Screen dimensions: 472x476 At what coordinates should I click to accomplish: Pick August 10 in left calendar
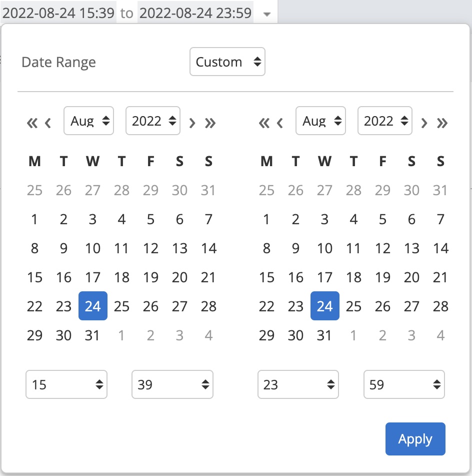pyautogui.click(x=92, y=248)
